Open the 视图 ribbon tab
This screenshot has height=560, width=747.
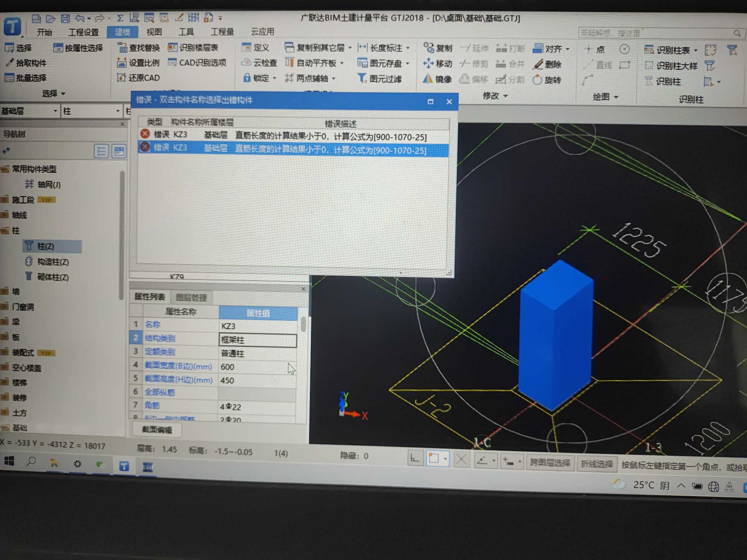point(154,32)
